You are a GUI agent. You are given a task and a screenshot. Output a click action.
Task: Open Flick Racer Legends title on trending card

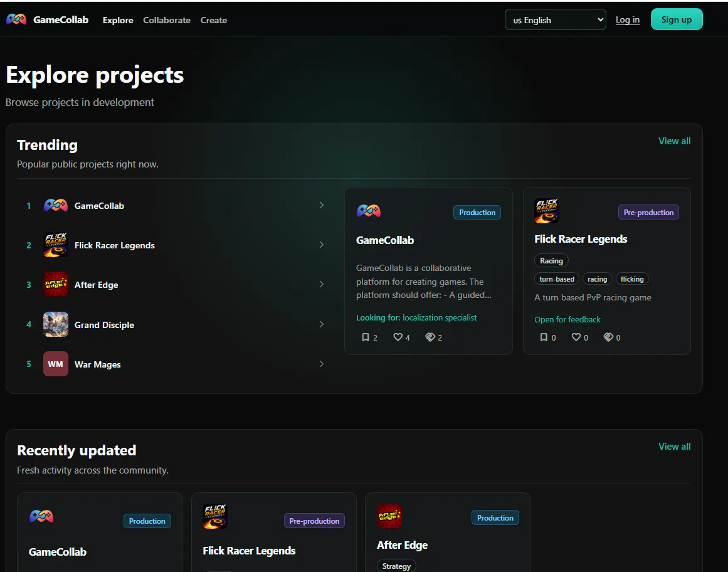[x=581, y=239]
